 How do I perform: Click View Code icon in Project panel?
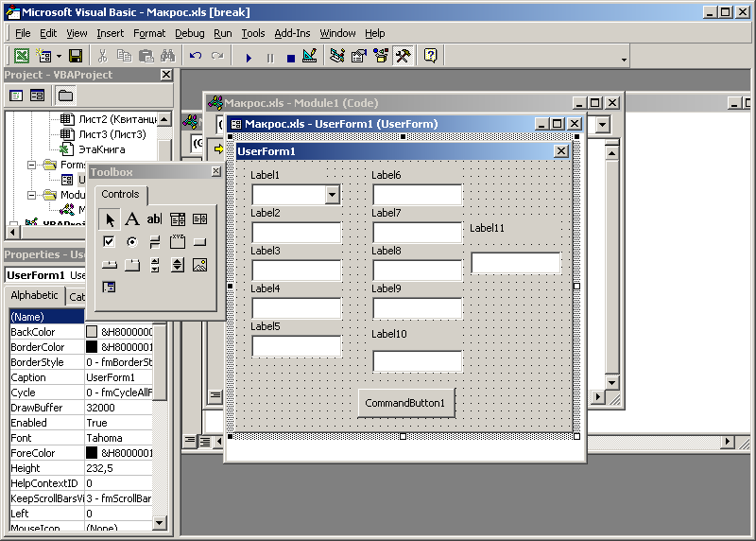(16, 96)
